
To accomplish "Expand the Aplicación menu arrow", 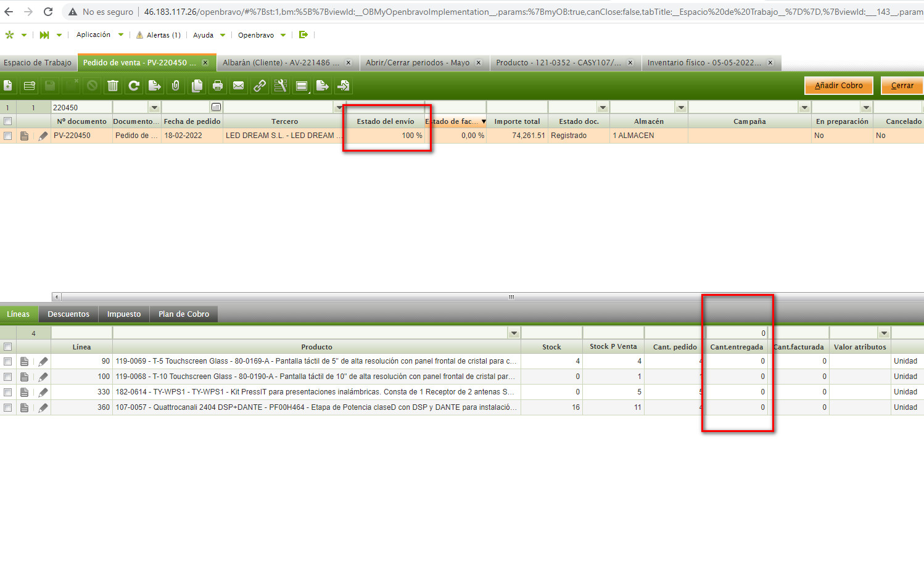I will (x=121, y=35).
